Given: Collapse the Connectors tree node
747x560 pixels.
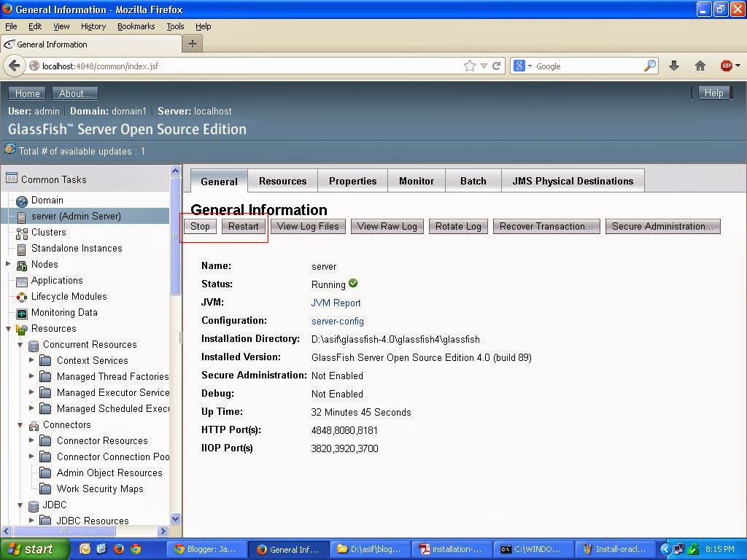Looking at the screenshot, I should [20, 425].
